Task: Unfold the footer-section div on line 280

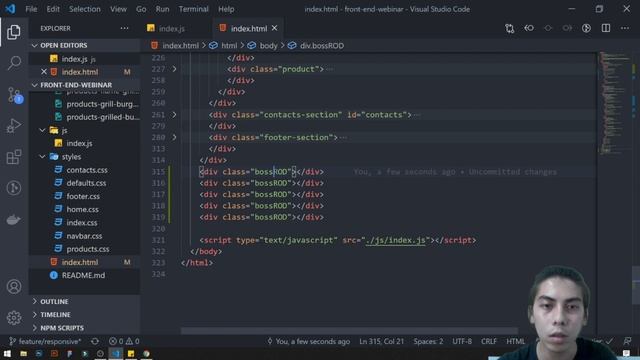Action: [174, 138]
